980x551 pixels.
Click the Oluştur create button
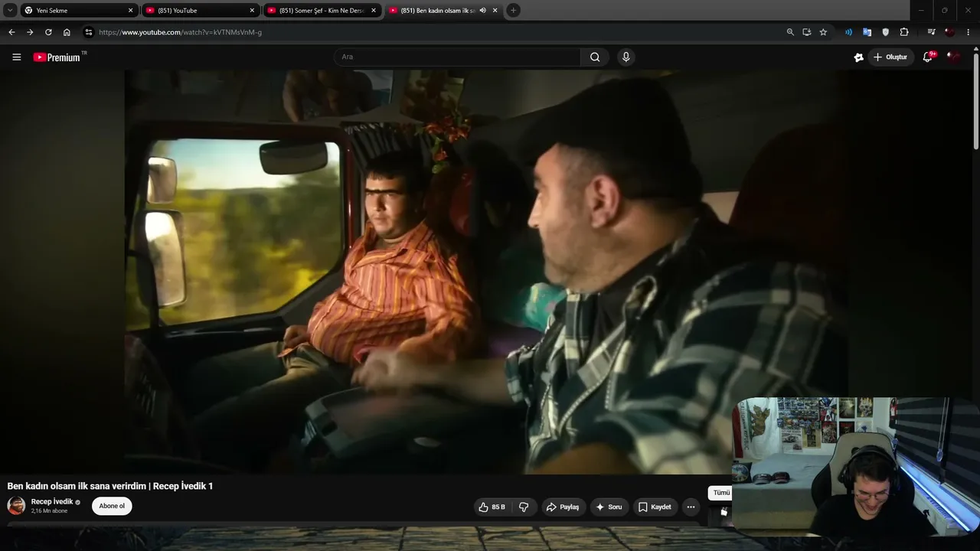click(x=891, y=57)
